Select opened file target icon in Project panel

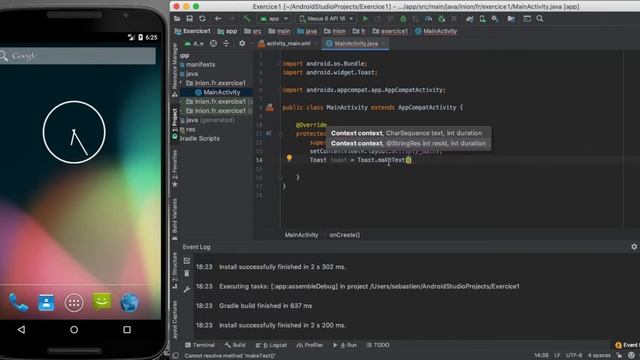[213, 44]
